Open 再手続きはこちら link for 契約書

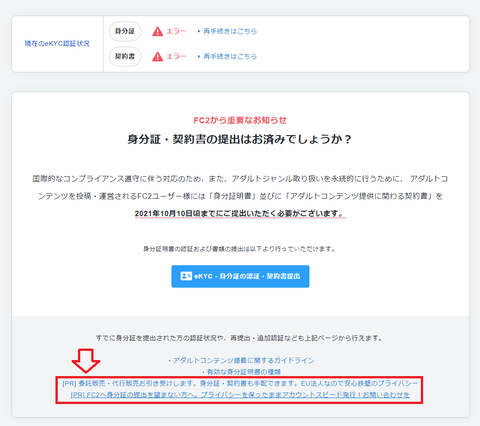[x=230, y=56]
